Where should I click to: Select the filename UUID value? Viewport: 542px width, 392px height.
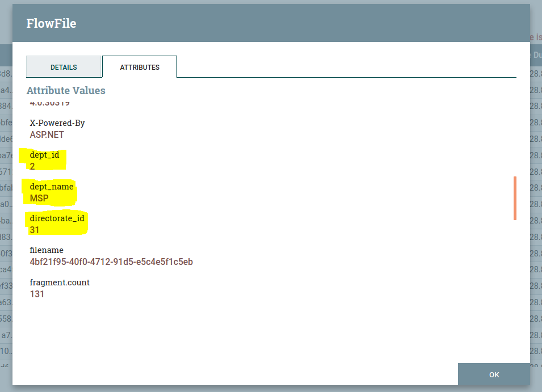pyautogui.click(x=111, y=262)
